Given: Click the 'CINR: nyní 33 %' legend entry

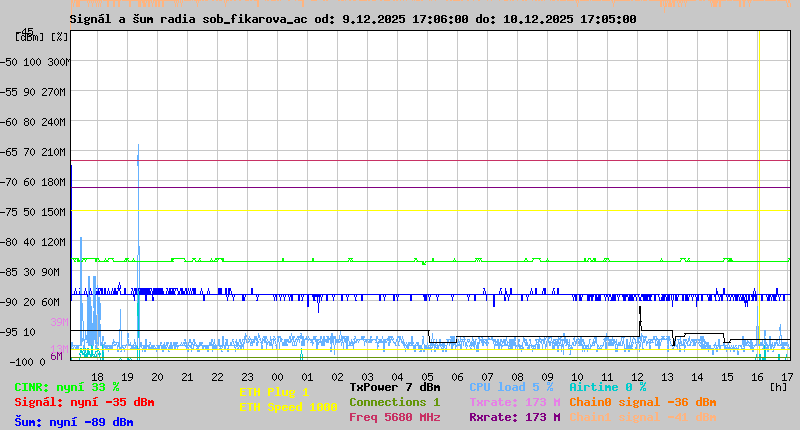Looking at the screenshot, I should pyautogui.click(x=67, y=387).
